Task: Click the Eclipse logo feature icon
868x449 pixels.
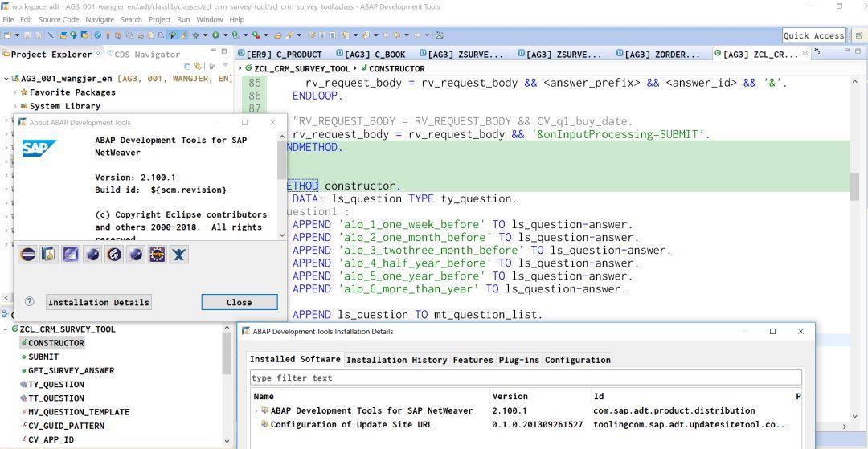Action: (27, 255)
